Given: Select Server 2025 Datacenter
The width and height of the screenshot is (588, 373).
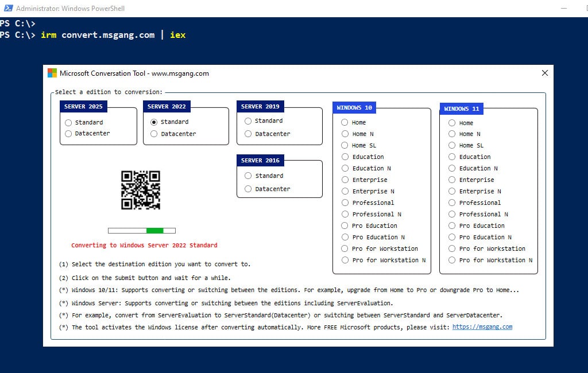Looking at the screenshot, I should point(68,134).
